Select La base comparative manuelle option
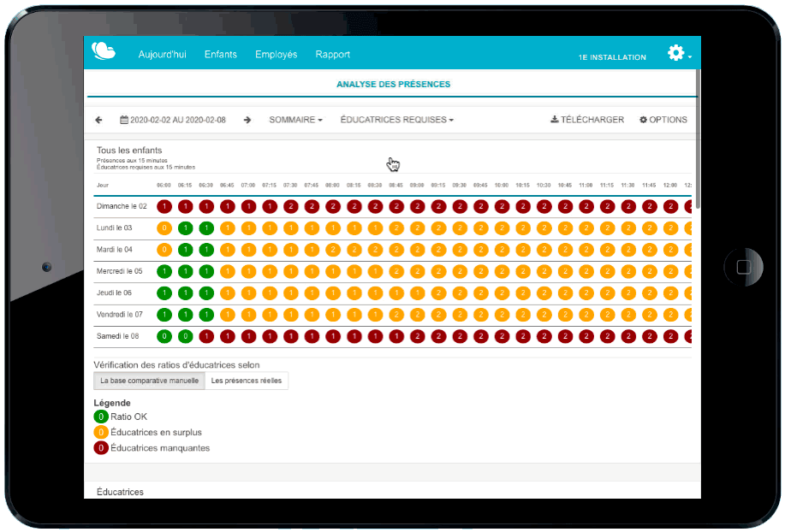785x532 pixels. pos(149,381)
